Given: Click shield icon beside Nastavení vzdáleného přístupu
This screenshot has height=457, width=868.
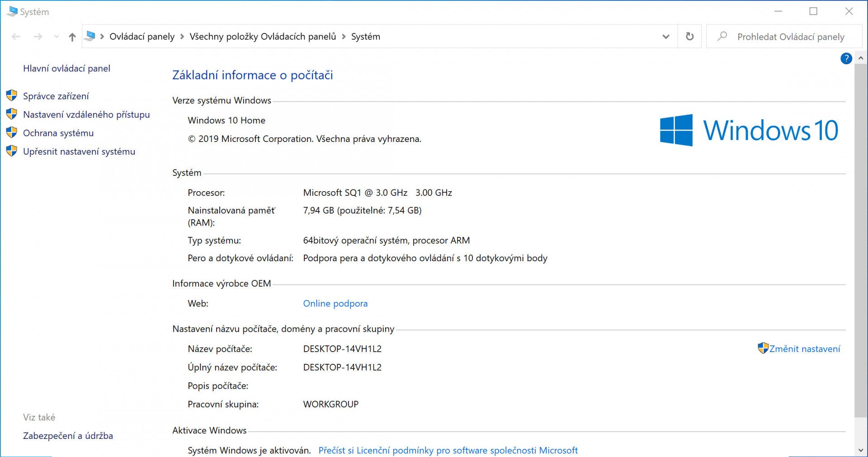Looking at the screenshot, I should 12,114.
